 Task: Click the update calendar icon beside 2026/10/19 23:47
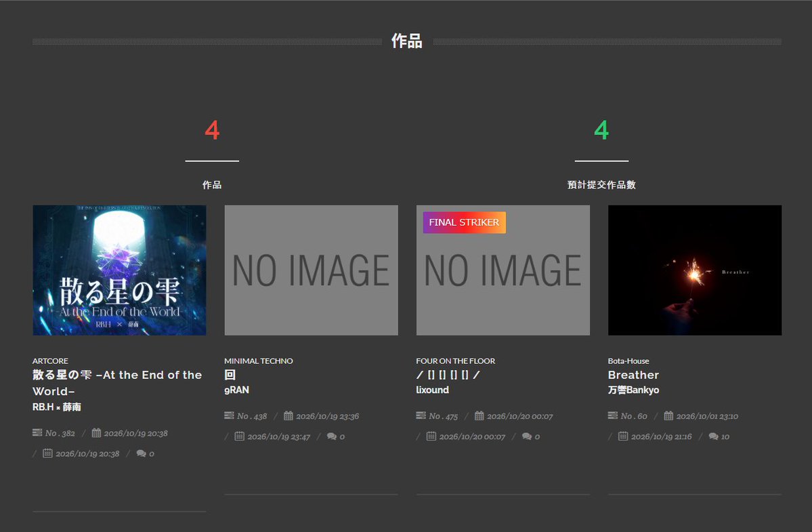pyautogui.click(x=239, y=436)
